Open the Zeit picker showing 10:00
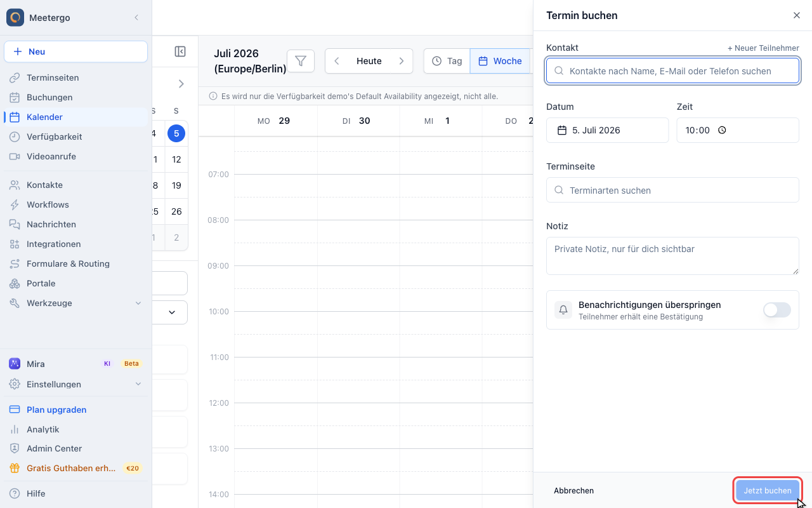This screenshot has width=812, height=508. [738, 130]
